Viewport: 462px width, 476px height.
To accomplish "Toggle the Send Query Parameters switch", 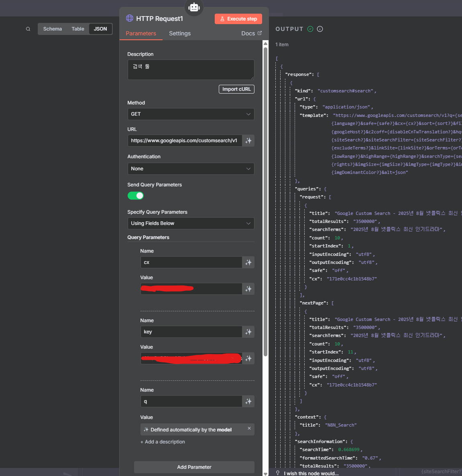I will click(x=135, y=196).
